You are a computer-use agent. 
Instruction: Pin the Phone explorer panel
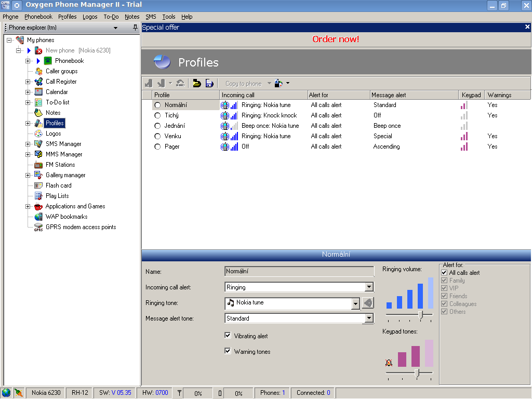tap(135, 28)
